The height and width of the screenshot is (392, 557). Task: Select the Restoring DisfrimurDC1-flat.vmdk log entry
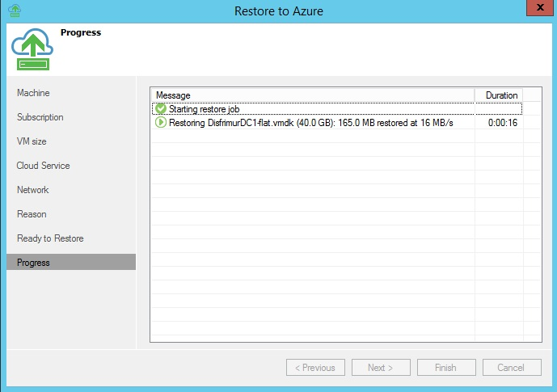310,122
